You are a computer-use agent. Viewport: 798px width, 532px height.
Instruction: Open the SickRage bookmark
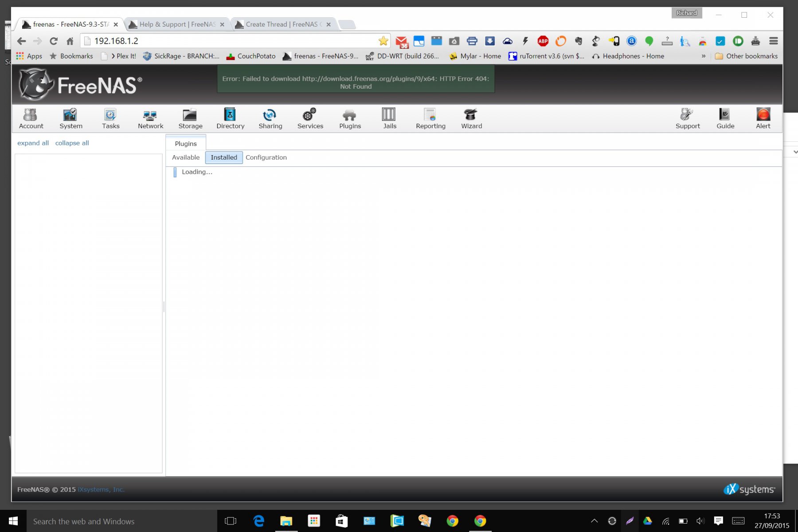181,56
